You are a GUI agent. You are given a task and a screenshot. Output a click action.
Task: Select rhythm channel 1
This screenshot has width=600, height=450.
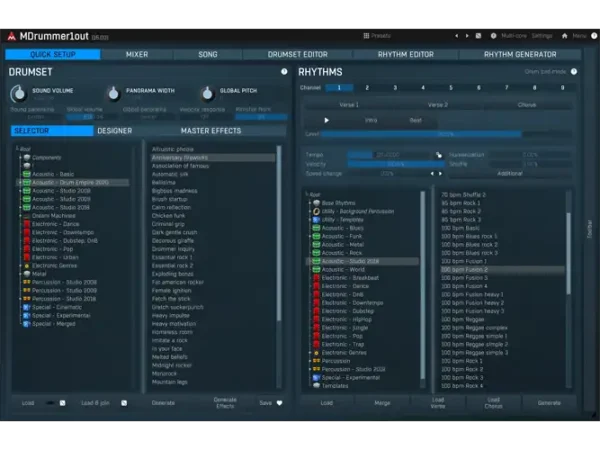click(339, 88)
